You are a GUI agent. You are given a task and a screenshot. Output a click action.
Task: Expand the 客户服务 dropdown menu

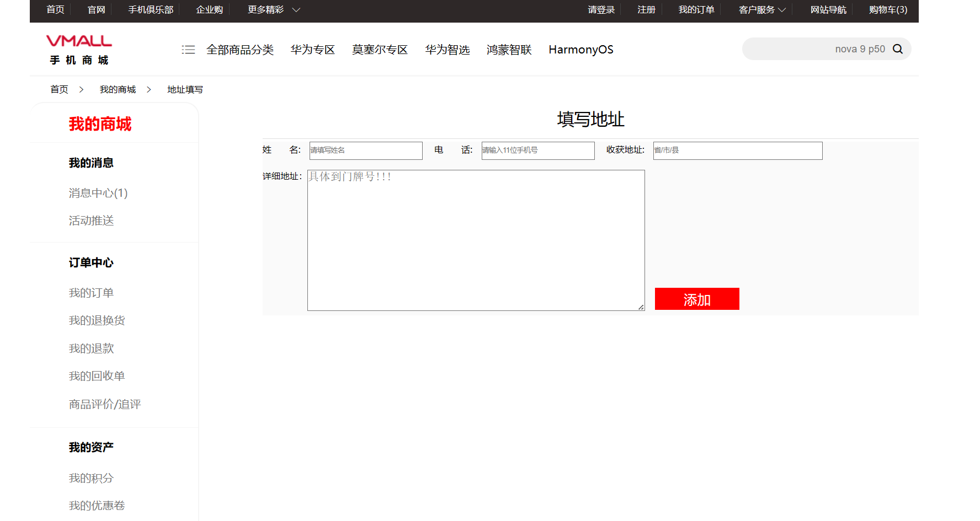tap(760, 9)
